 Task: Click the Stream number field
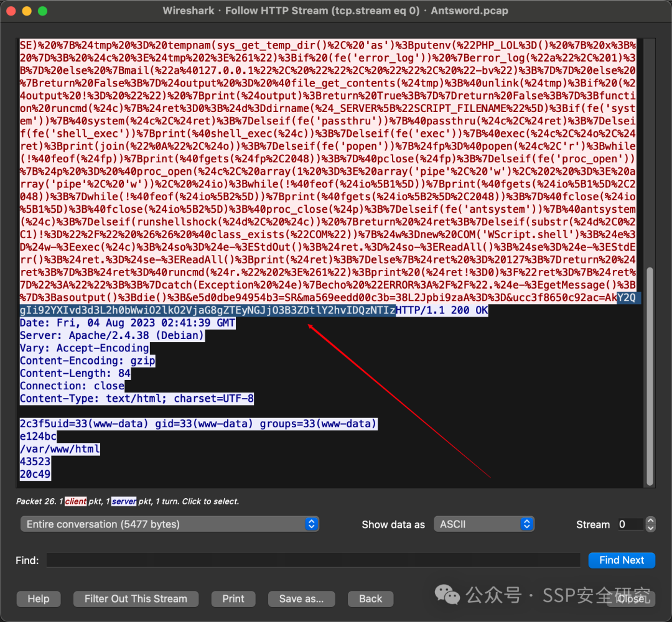(x=630, y=524)
